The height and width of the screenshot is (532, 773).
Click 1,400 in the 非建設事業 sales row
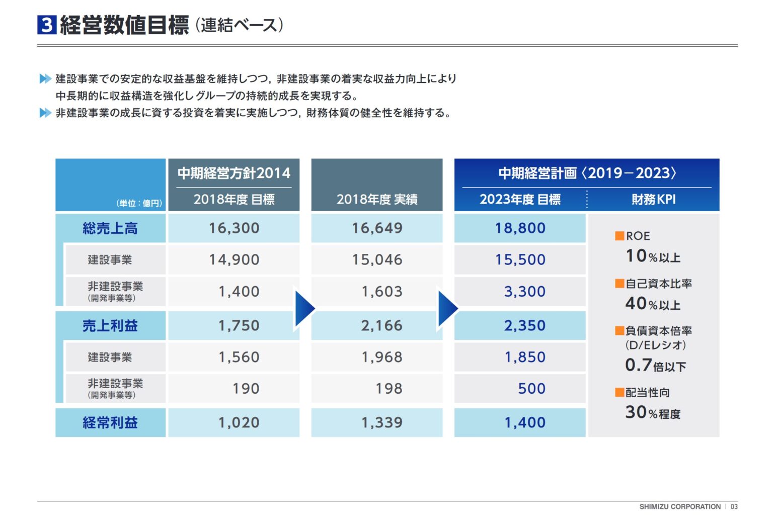(x=239, y=292)
